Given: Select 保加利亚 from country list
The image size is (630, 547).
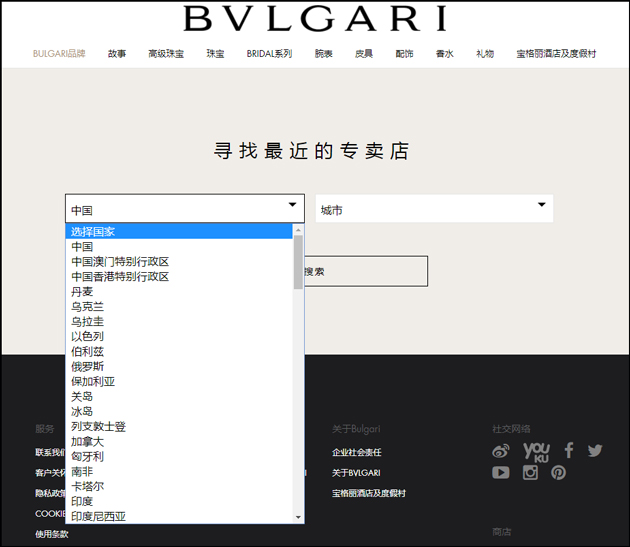Looking at the screenshot, I should (x=179, y=381).
